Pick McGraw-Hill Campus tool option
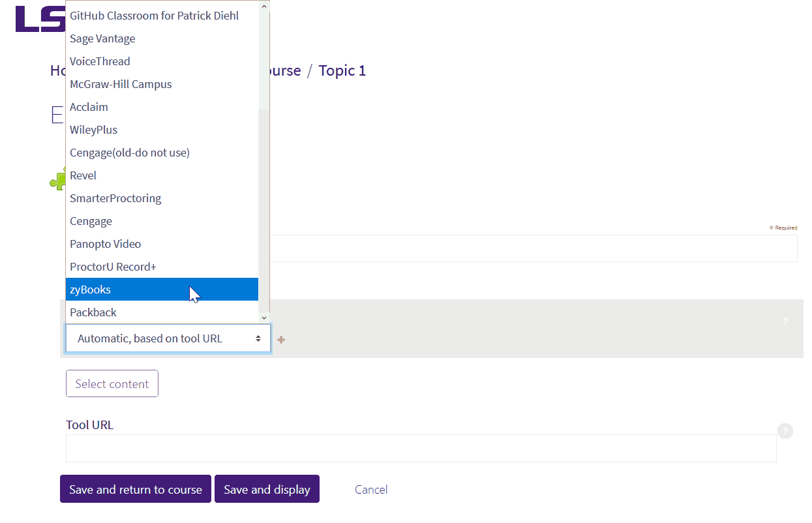This screenshot has height=523, width=812. tap(162, 84)
